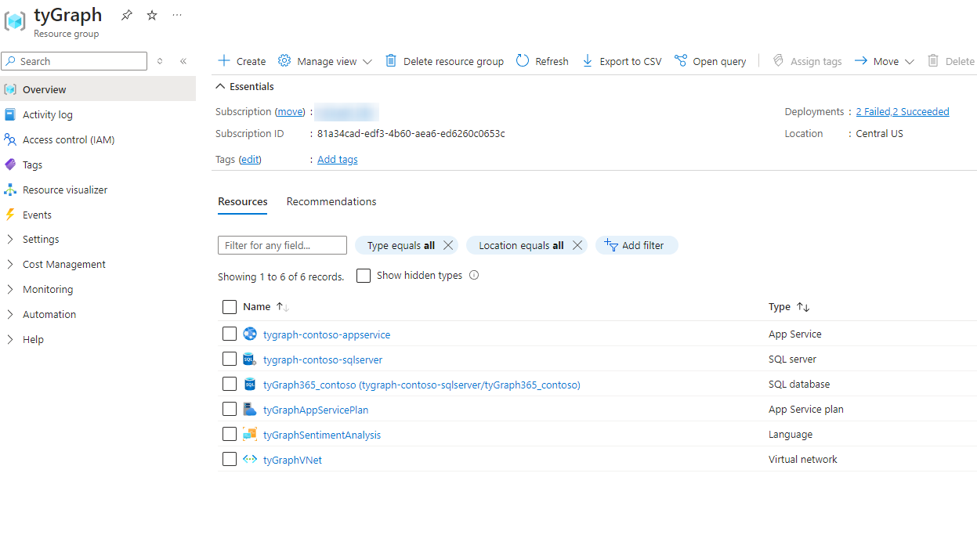Expand the Help menu group
977x560 pixels.
(10, 340)
